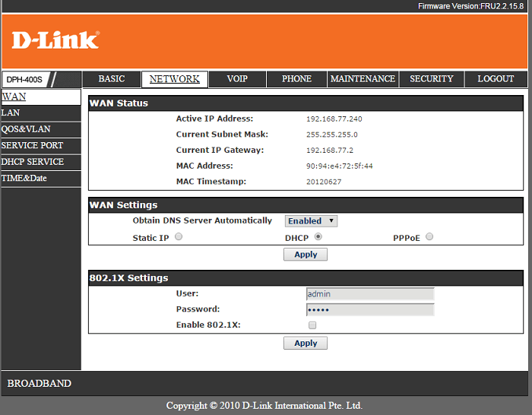Click Apply under WAN Settings
The image size is (532, 415).
pyautogui.click(x=306, y=255)
